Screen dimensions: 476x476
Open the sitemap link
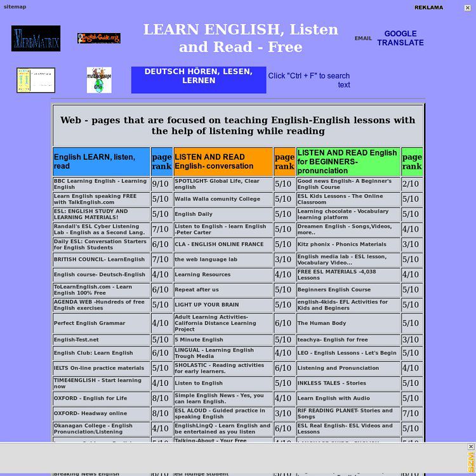tap(15, 7)
